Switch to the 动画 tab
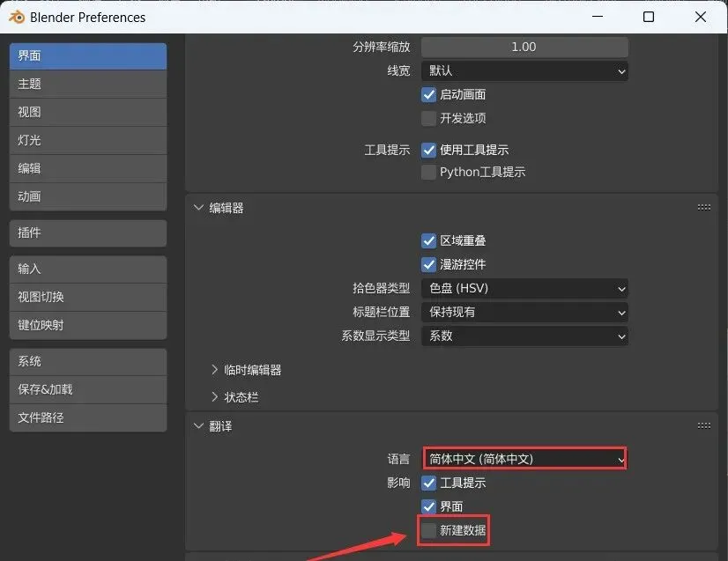Viewport: 728px width, 561px height. 88,196
